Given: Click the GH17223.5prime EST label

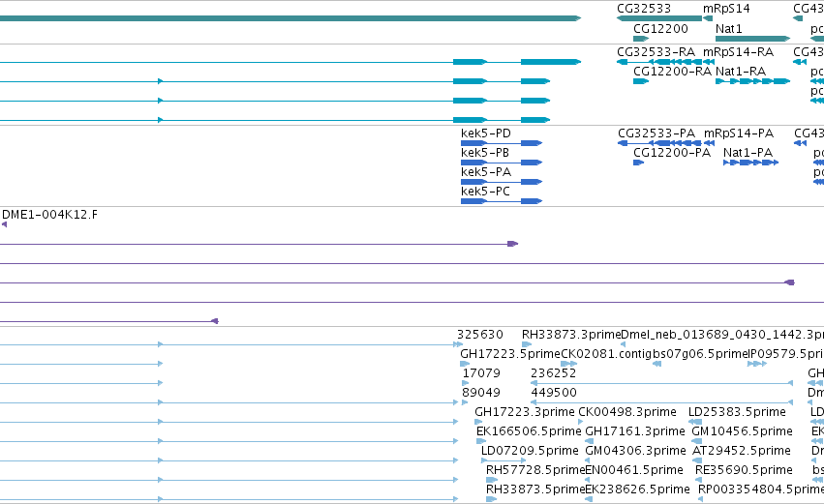Looking at the screenshot, I should 510,354.
